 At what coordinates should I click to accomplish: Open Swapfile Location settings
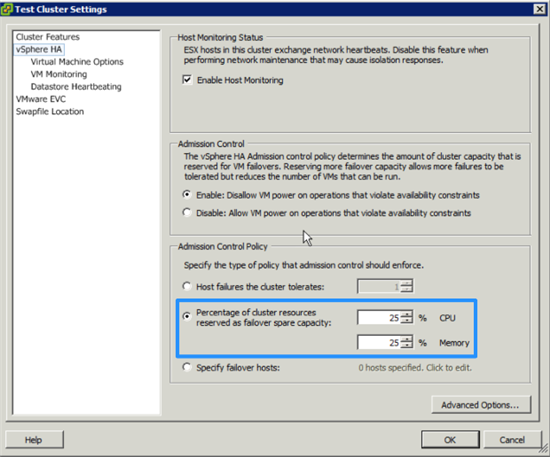click(x=50, y=112)
